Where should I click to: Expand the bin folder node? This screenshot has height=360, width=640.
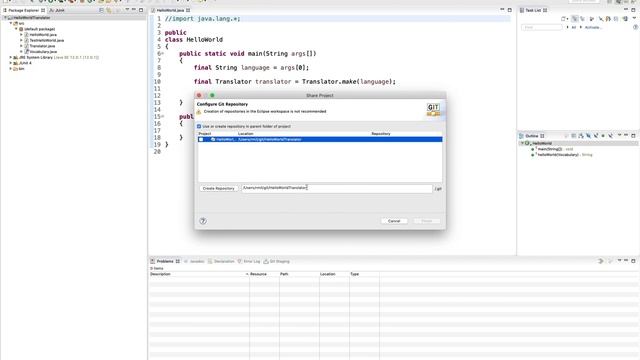11,69
